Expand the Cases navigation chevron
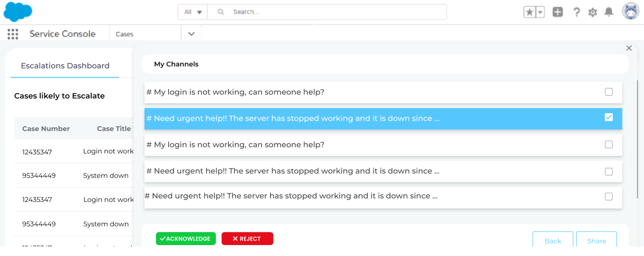This screenshot has width=644, height=256. (x=191, y=34)
